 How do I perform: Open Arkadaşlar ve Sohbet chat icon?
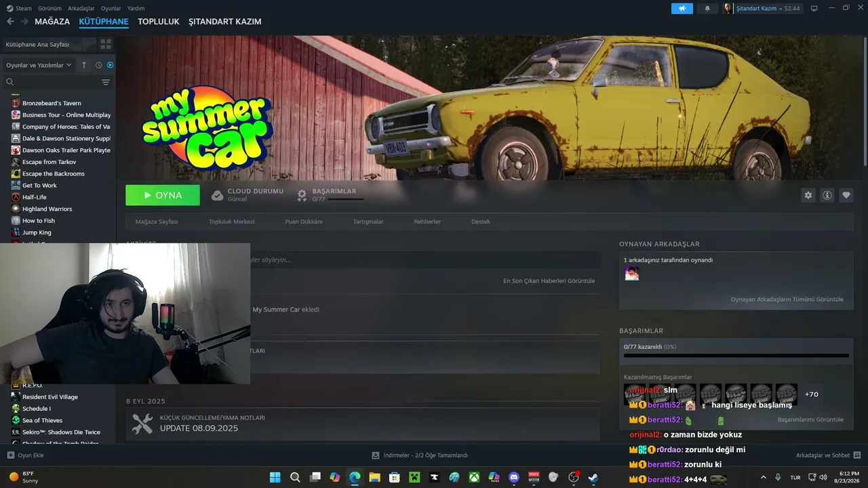pyautogui.click(x=857, y=455)
